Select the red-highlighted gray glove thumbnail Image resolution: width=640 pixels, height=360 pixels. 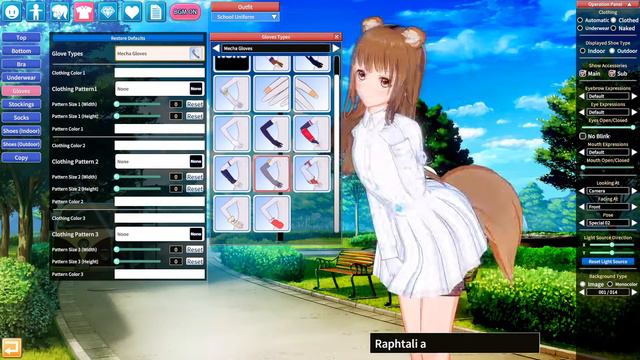271,173
